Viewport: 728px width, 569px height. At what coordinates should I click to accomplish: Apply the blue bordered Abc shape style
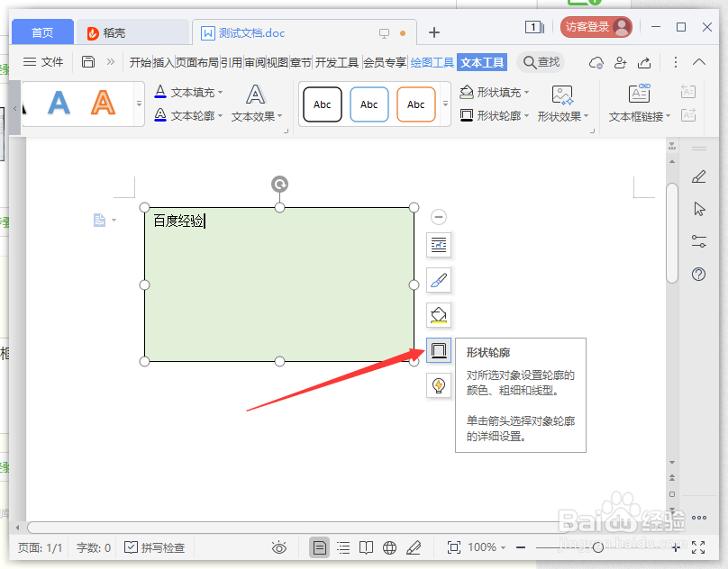click(x=369, y=104)
